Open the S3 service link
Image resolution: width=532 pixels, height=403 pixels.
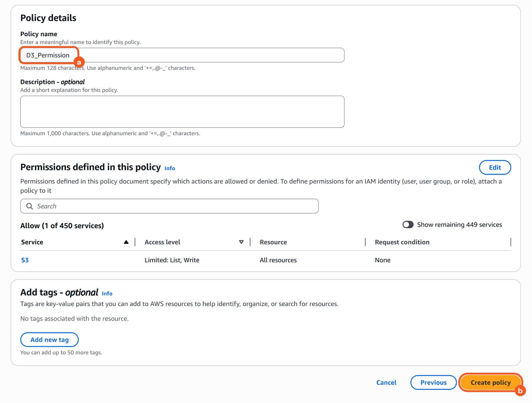[x=25, y=260]
